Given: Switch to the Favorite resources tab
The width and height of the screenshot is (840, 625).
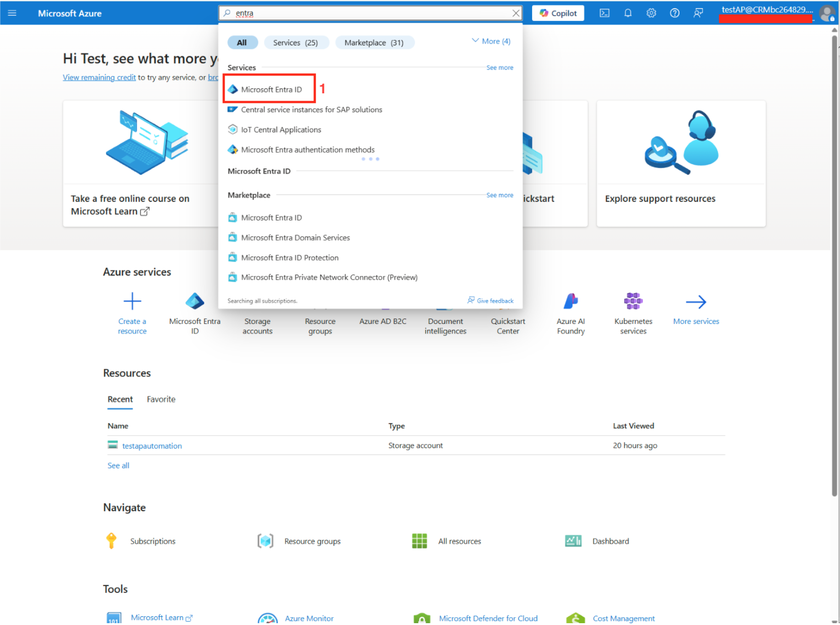Looking at the screenshot, I should [161, 399].
